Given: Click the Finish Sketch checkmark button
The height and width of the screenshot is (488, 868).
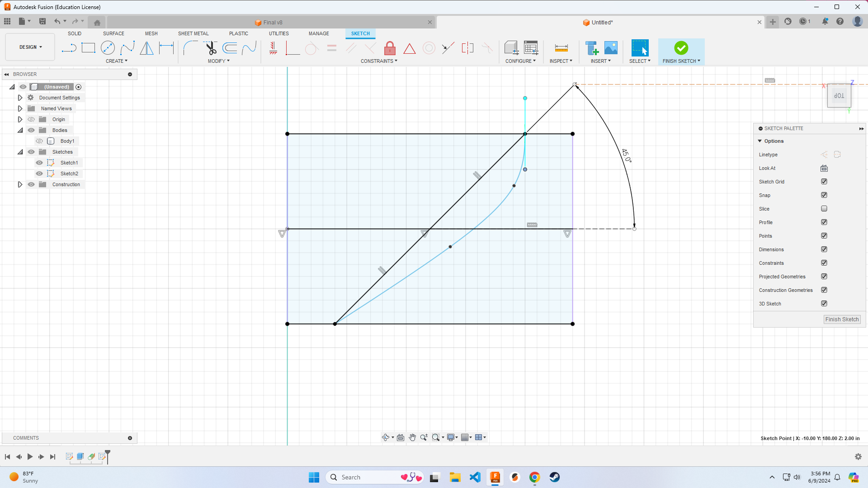Looking at the screenshot, I should [x=680, y=47].
